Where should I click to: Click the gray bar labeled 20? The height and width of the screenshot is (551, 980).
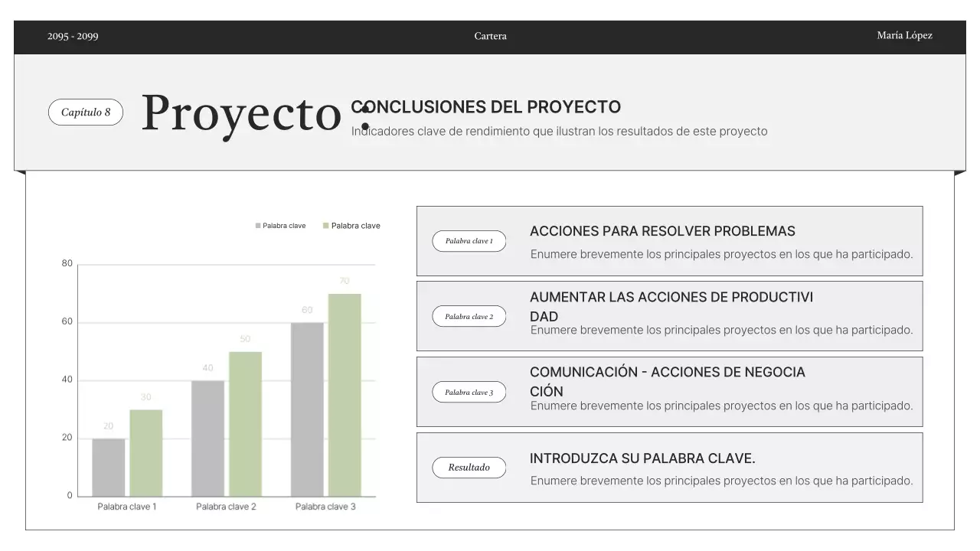tap(108, 467)
